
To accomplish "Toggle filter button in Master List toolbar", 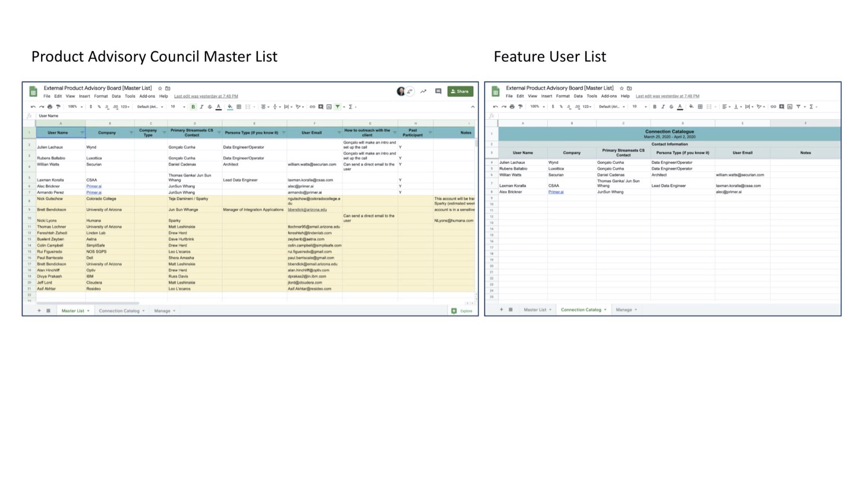I will tap(337, 107).
